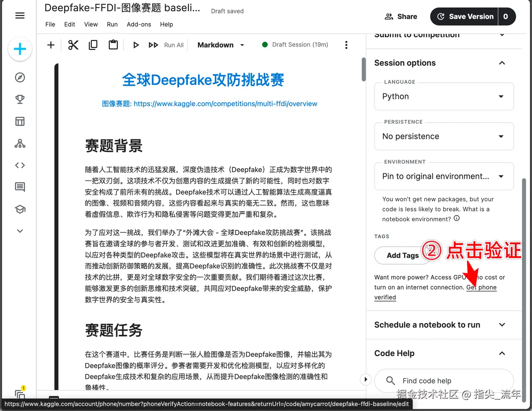Viewport: 532px width, 411px height.
Task: Edit the notebook title field
Action: click(x=123, y=8)
